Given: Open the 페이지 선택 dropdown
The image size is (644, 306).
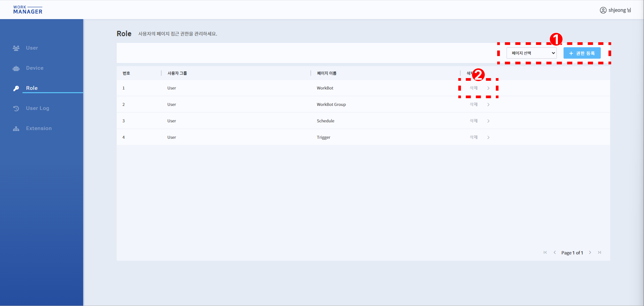Looking at the screenshot, I should point(531,53).
